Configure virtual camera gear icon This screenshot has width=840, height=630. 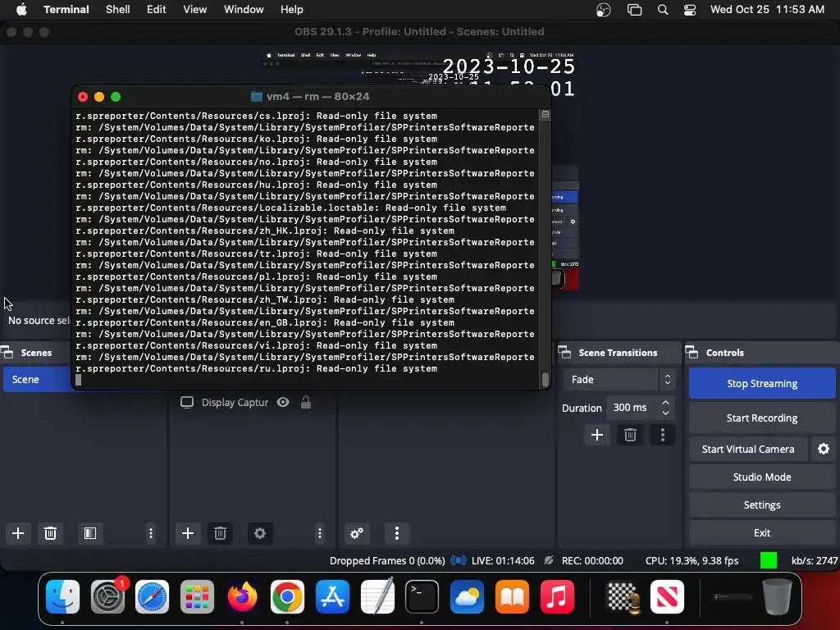click(824, 449)
